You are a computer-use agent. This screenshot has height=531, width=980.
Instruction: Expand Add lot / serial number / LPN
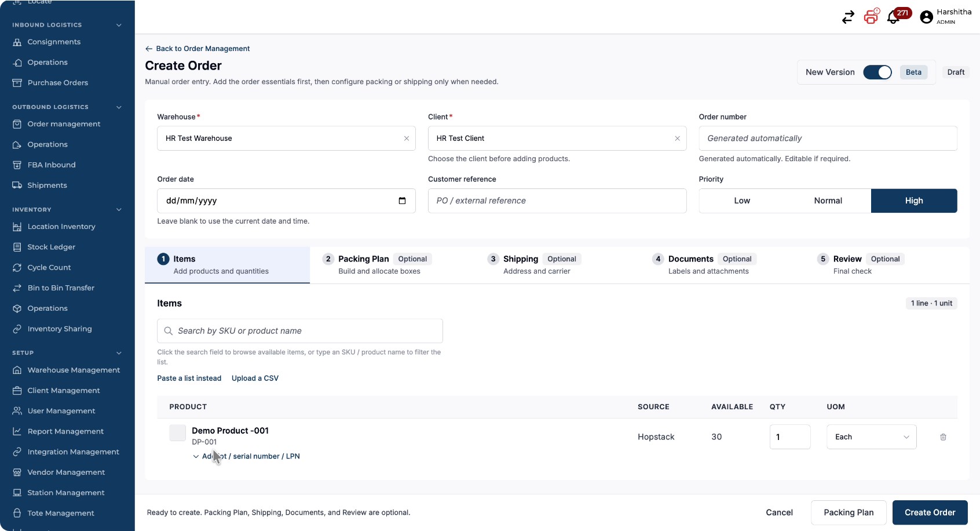point(246,456)
